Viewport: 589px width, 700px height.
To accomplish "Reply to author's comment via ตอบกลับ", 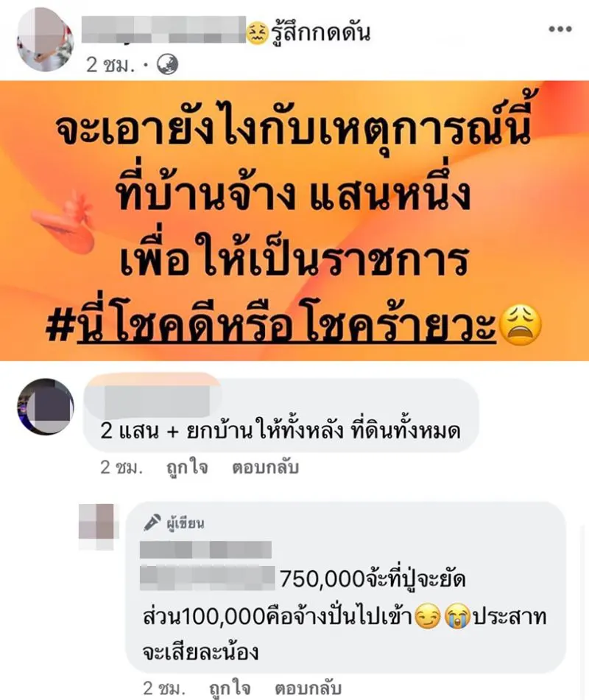I will [308, 688].
